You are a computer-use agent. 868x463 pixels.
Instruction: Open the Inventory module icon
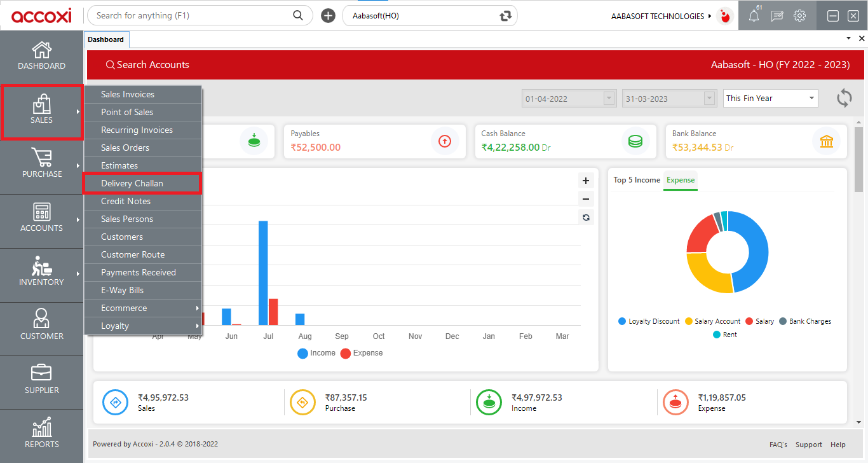(x=42, y=266)
